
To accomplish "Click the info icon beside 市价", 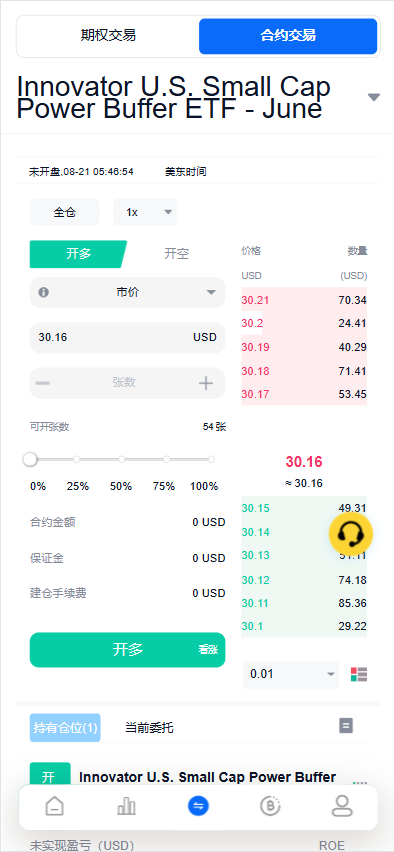I will (43, 292).
